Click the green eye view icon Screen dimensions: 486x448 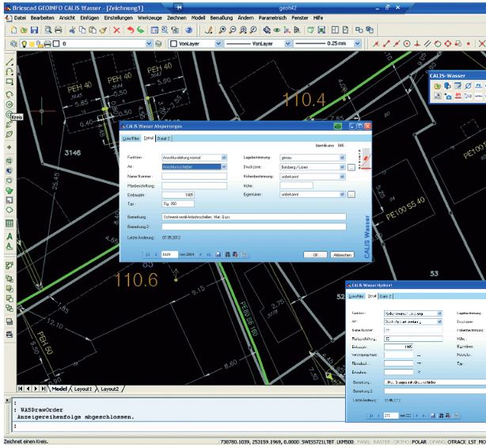276,30
